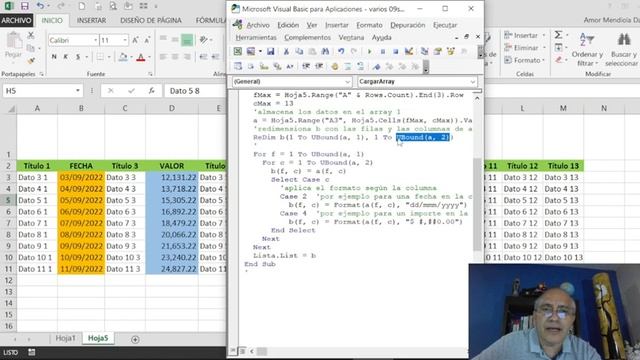Image resolution: width=640 pixels, height=360 pixels.
Task: Open the Project Explorer icon
Action: click(424, 51)
